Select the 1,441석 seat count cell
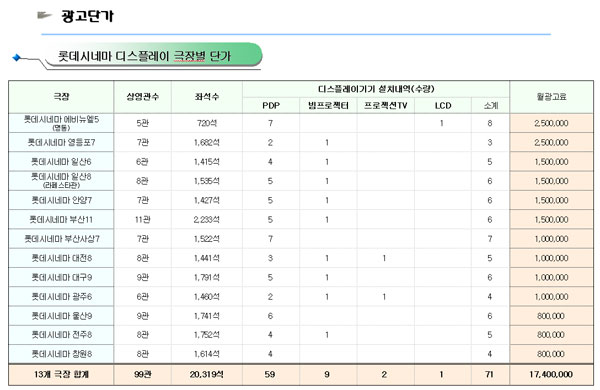 pyautogui.click(x=207, y=258)
